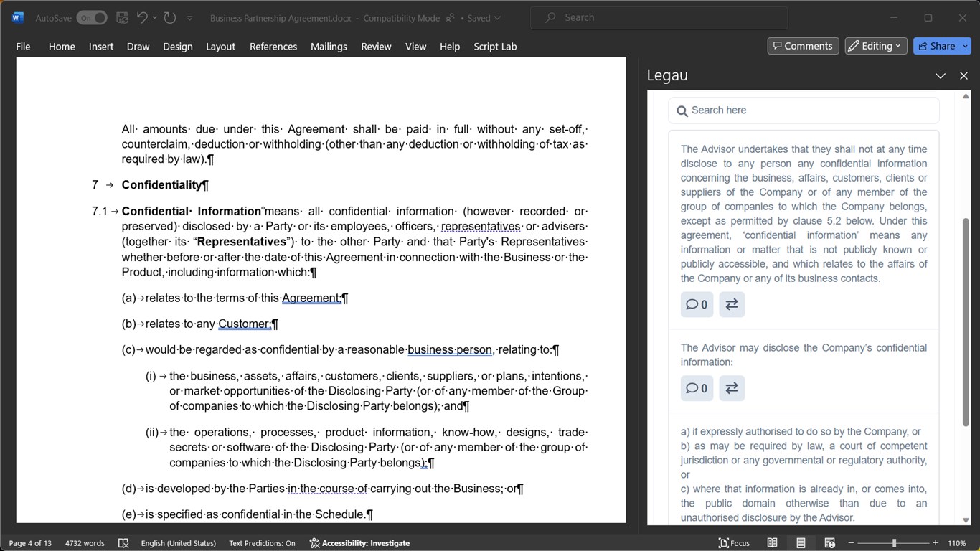Click the 110% zoom level
980x551 pixels.
tap(958, 543)
